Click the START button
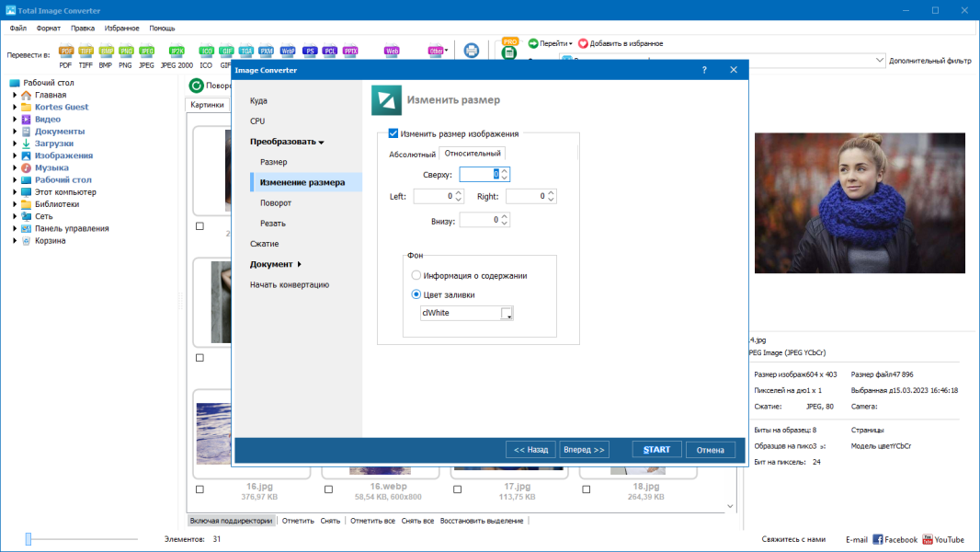980x552 pixels. 656,450
